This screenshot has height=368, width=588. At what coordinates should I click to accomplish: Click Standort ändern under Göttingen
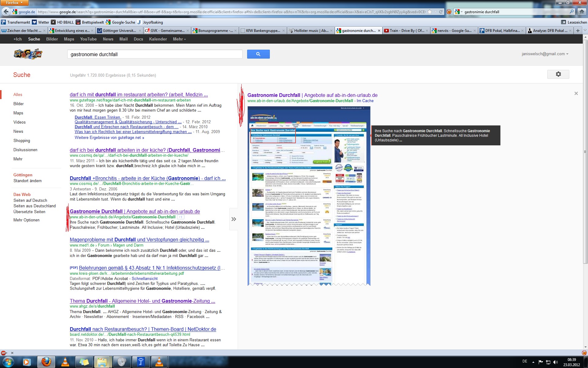click(27, 181)
